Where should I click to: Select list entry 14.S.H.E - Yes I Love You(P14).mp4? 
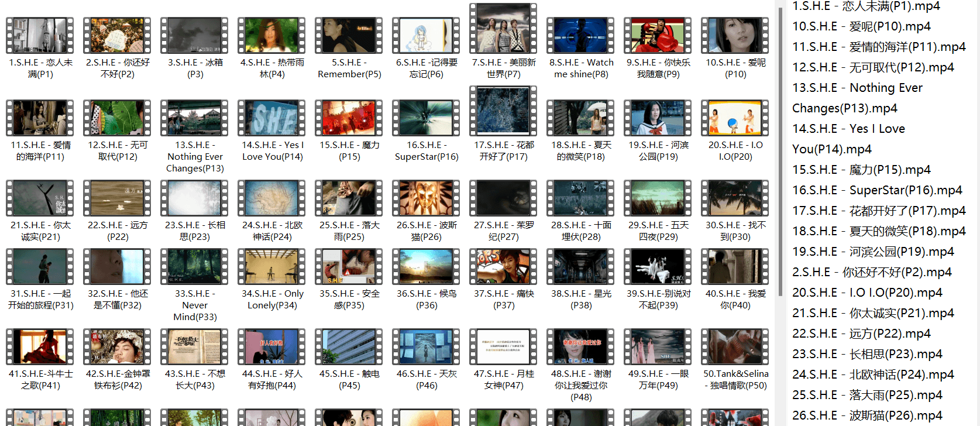[848, 139]
